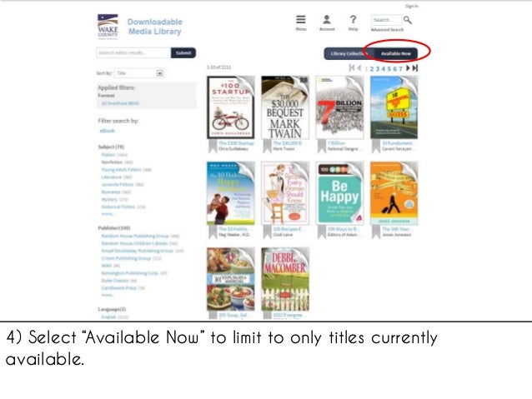This screenshot has height=399, width=532.
Task: Open the Help question mark icon
Action: pos(353,19)
